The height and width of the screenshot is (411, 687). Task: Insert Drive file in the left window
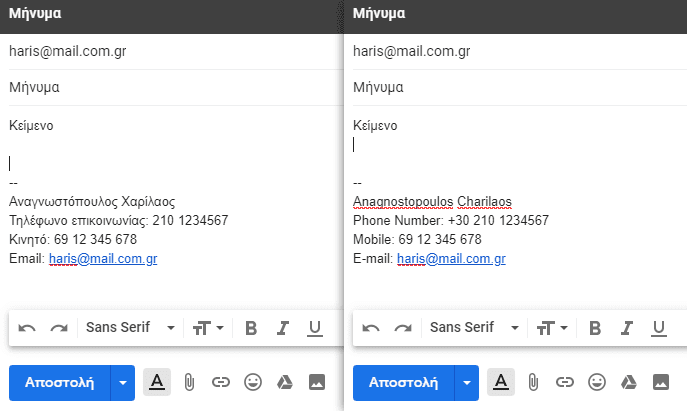click(x=285, y=382)
